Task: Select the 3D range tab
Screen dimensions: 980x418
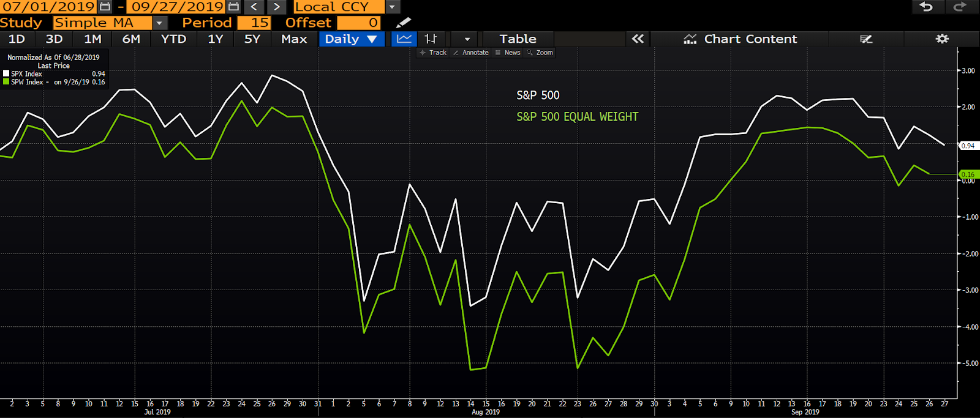Action: (54, 39)
